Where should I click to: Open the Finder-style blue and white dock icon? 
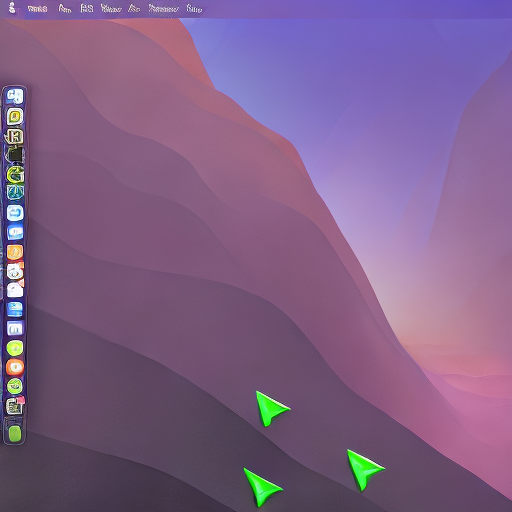point(15,96)
